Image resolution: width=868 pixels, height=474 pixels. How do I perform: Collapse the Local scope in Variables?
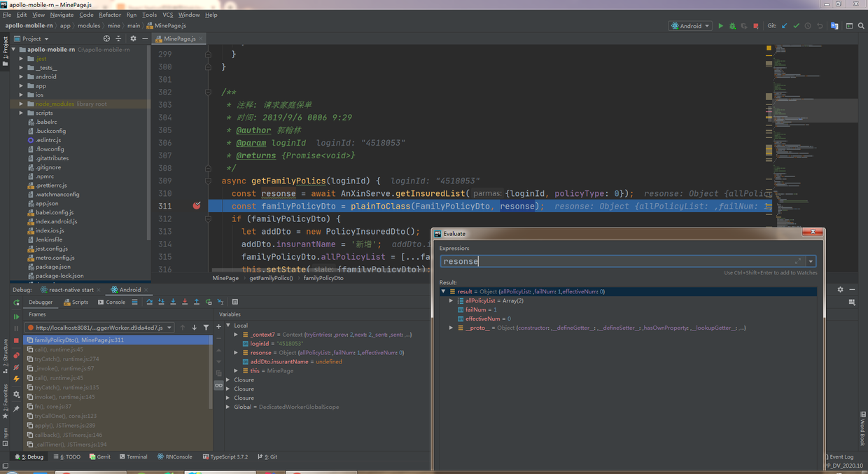tap(228, 326)
